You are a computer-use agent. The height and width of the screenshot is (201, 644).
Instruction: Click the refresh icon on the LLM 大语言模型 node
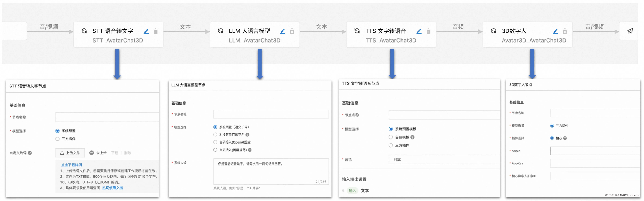221,31
